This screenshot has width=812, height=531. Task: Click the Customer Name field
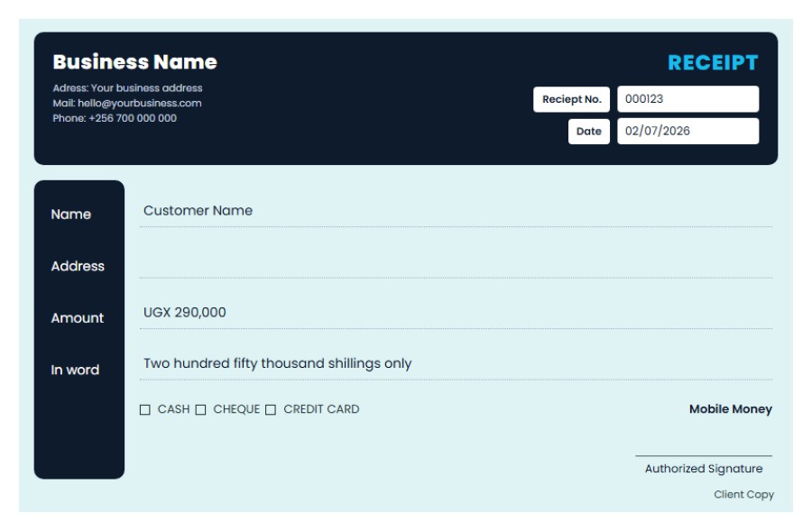pyautogui.click(x=456, y=211)
